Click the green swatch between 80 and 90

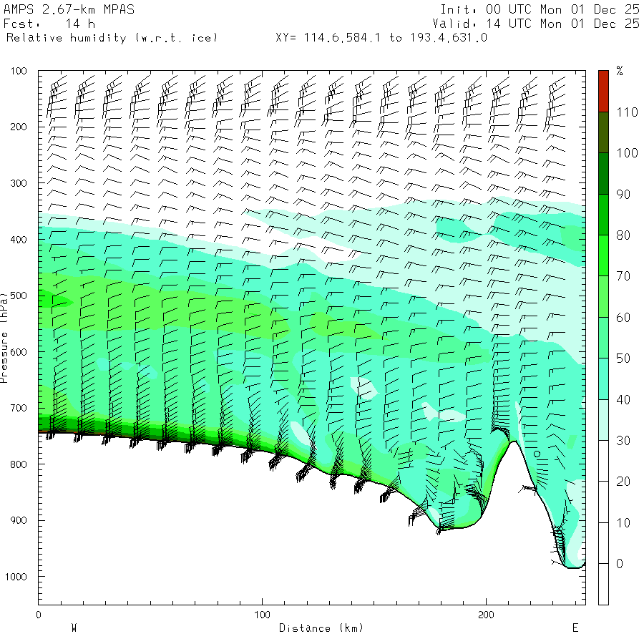(x=603, y=215)
